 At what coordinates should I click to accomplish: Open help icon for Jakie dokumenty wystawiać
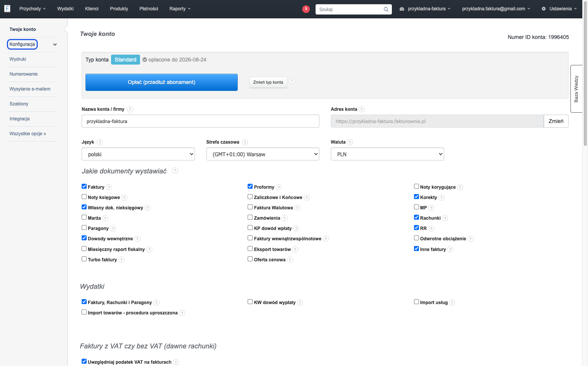[175, 170]
